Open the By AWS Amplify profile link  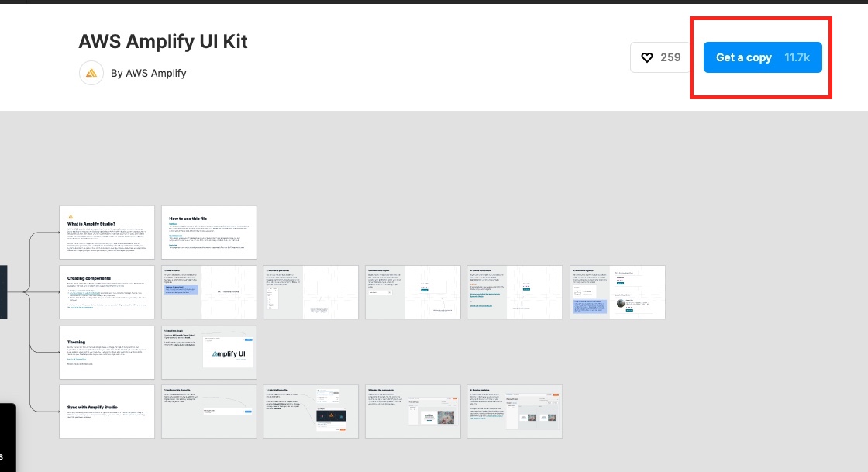click(x=153, y=73)
